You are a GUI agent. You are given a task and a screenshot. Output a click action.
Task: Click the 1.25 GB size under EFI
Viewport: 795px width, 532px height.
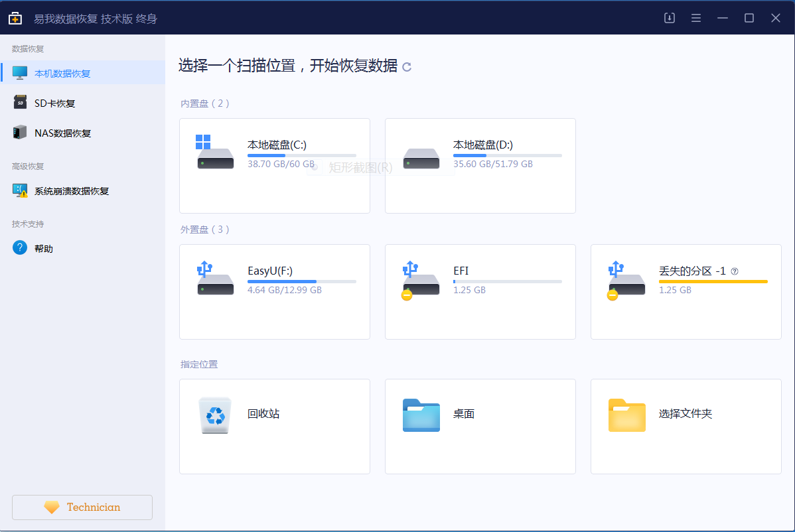(x=469, y=290)
